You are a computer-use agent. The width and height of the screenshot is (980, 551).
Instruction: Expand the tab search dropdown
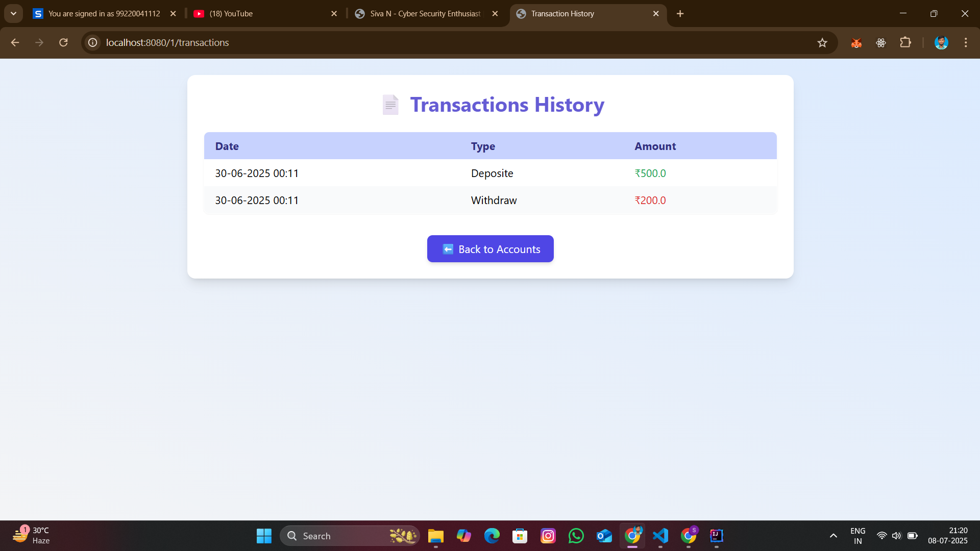pyautogui.click(x=14, y=14)
